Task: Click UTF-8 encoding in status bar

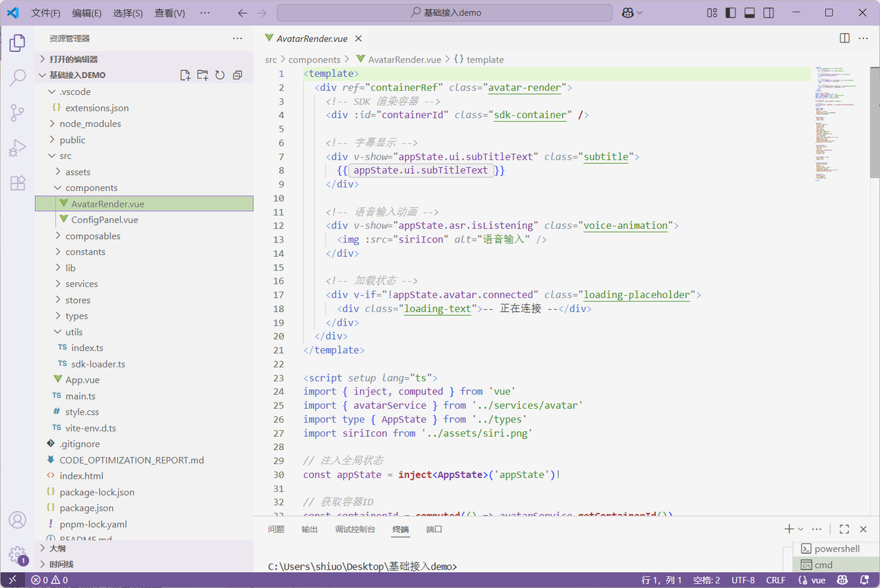Action: pyautogui.click(x=742, y=580)
